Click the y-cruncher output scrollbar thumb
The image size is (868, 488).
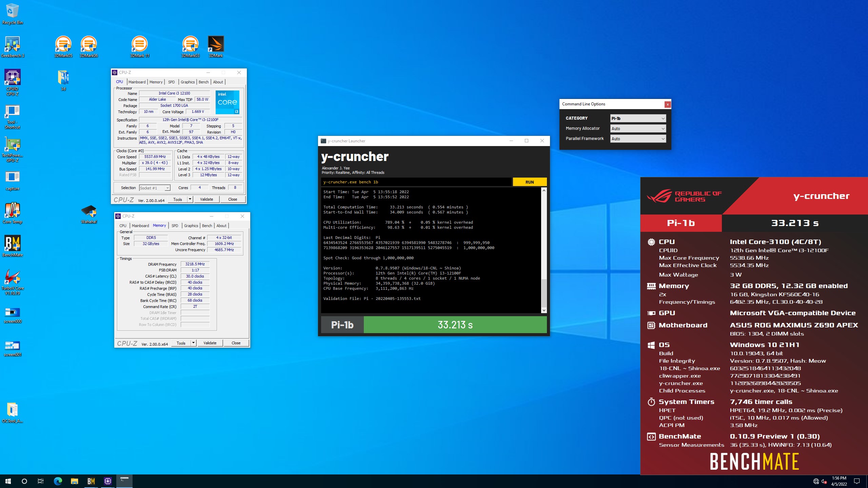pyautogui.click(x=544, y=293)
